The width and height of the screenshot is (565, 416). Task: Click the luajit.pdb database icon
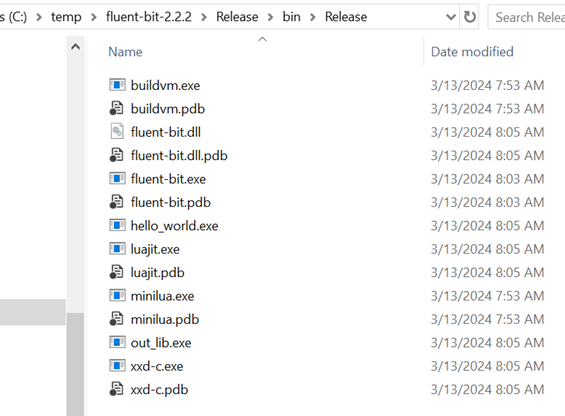click(116, 272)
